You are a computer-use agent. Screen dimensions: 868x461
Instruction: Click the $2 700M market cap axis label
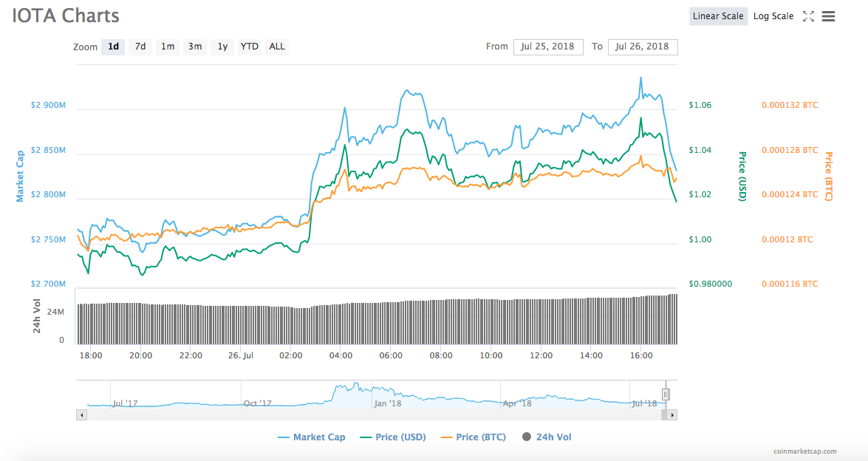tap(48, 284)
